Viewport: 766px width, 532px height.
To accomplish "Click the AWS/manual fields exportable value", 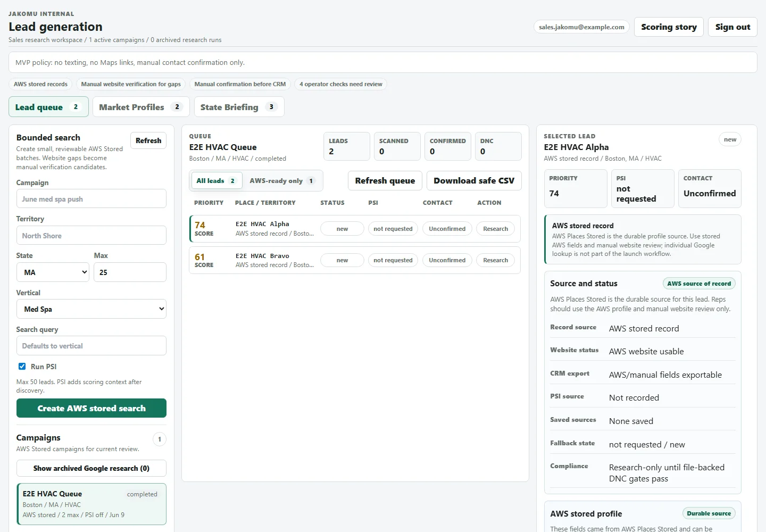I will point(665,375).
